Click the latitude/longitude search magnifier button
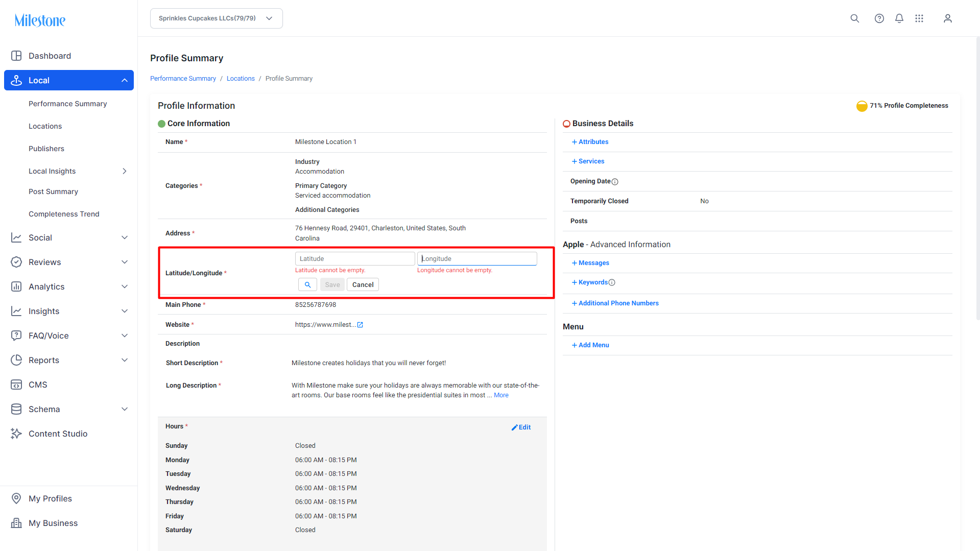This screenshot has width=980, height=551. [307, 285]
